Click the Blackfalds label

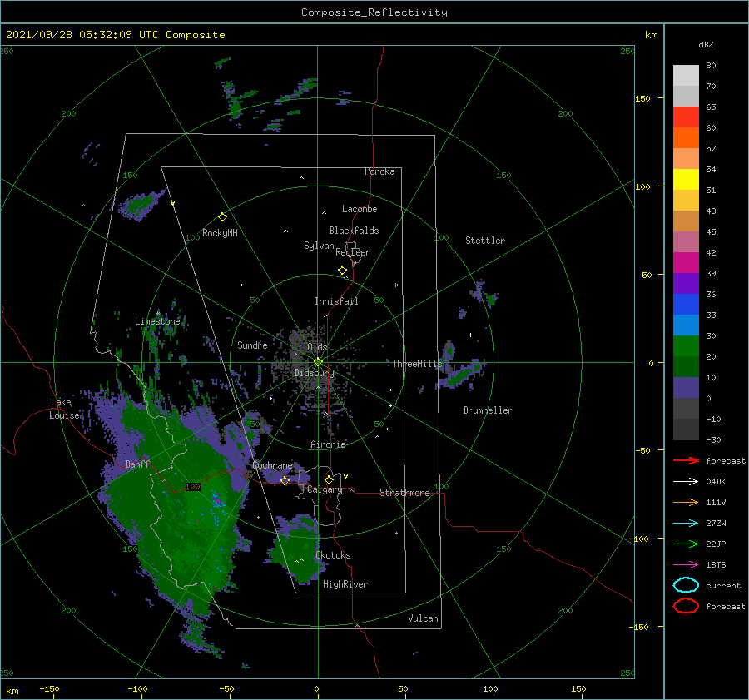(x=354, y=231)
